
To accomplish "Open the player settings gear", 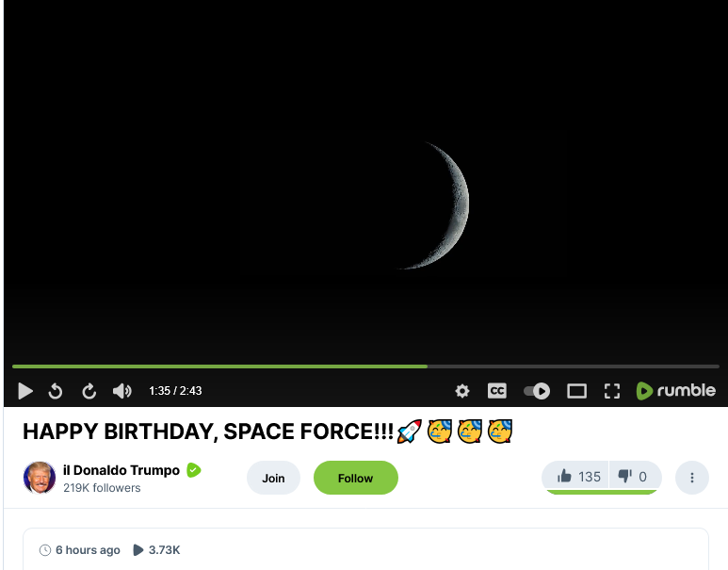I will click(461, 391).
